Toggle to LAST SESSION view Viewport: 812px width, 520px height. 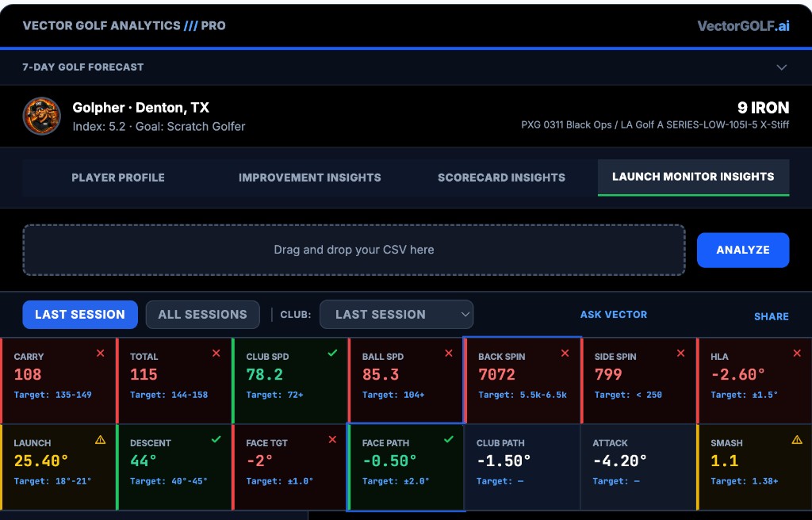click(80, 315)
